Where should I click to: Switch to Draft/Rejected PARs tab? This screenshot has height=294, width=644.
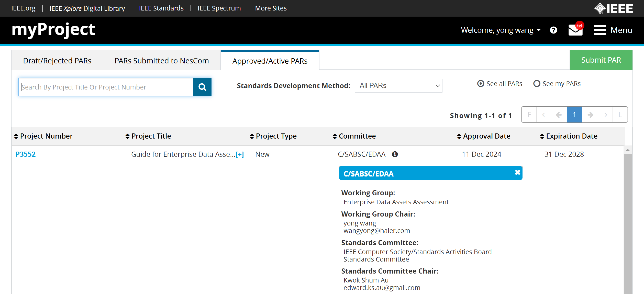coord(57,61)
